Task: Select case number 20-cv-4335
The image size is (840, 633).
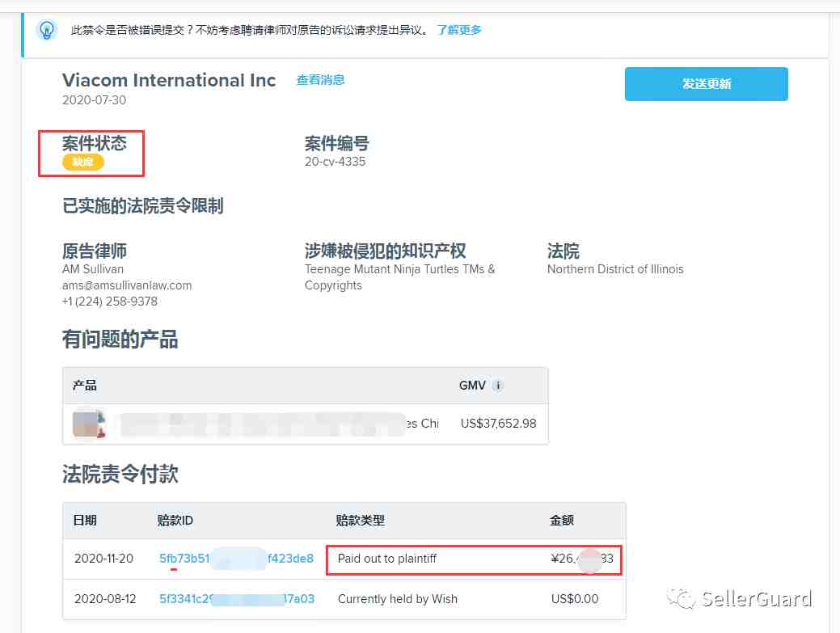Action: (335, 162)
